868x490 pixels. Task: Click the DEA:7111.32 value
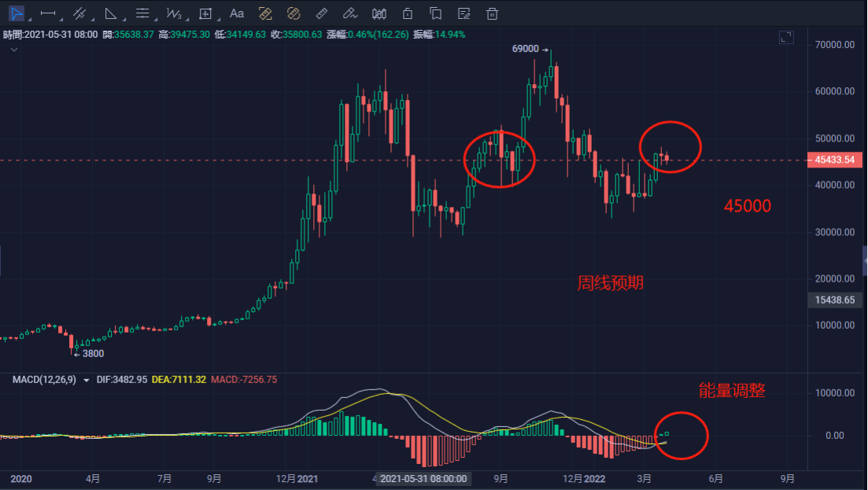tap(179, 379)
